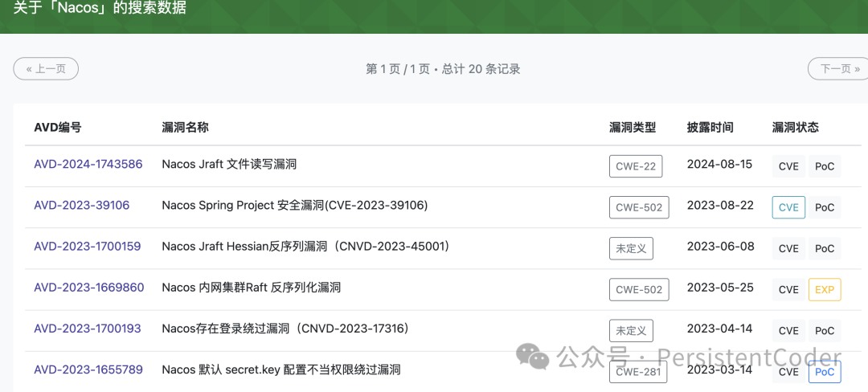This screenshot has height=392, width=868.
Task: Go to previous page with 上一页 button
Action: click(x=46, y=68)
